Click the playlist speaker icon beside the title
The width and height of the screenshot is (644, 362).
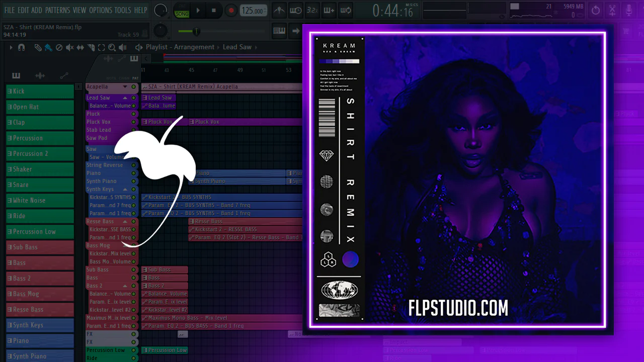[139, 47]
